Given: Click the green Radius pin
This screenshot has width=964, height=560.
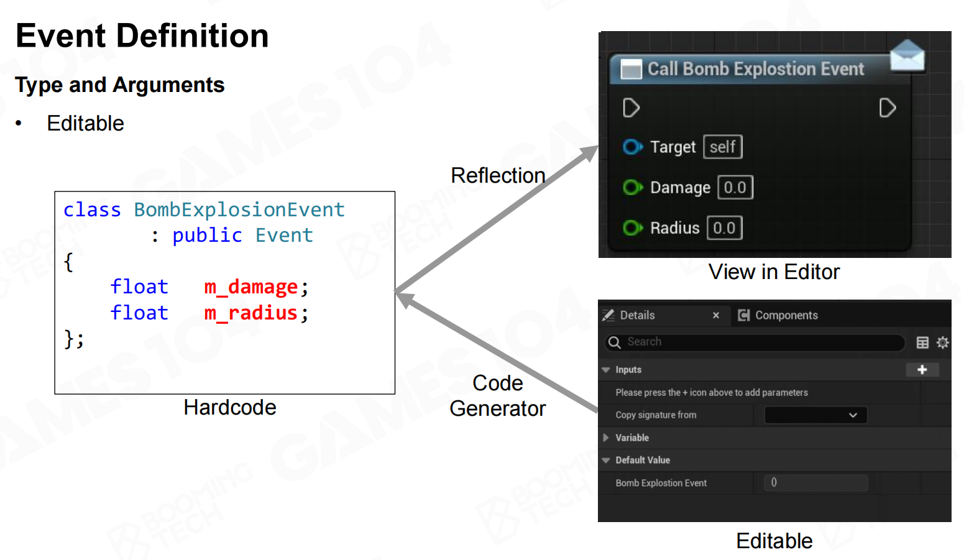Looking at the screenshot, I should 632,228.
